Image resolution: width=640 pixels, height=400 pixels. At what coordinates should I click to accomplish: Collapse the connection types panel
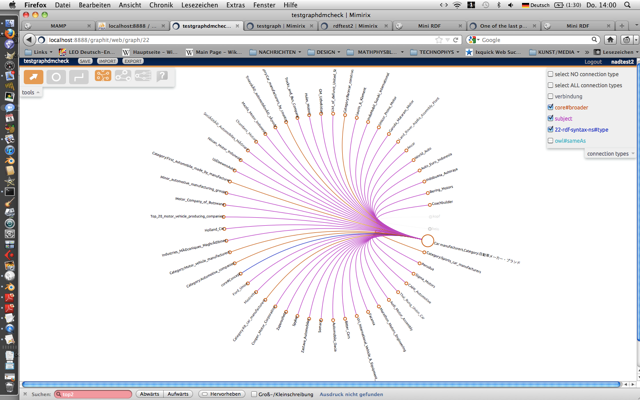611,154
